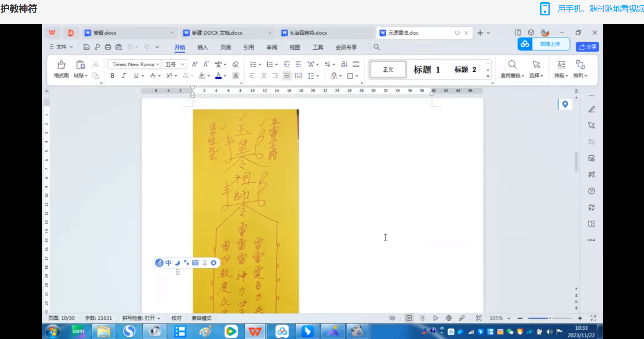This screenshot has width=644, height=339.
Task: Open the Times New Roman font dropdown
Action: [157, 64]
